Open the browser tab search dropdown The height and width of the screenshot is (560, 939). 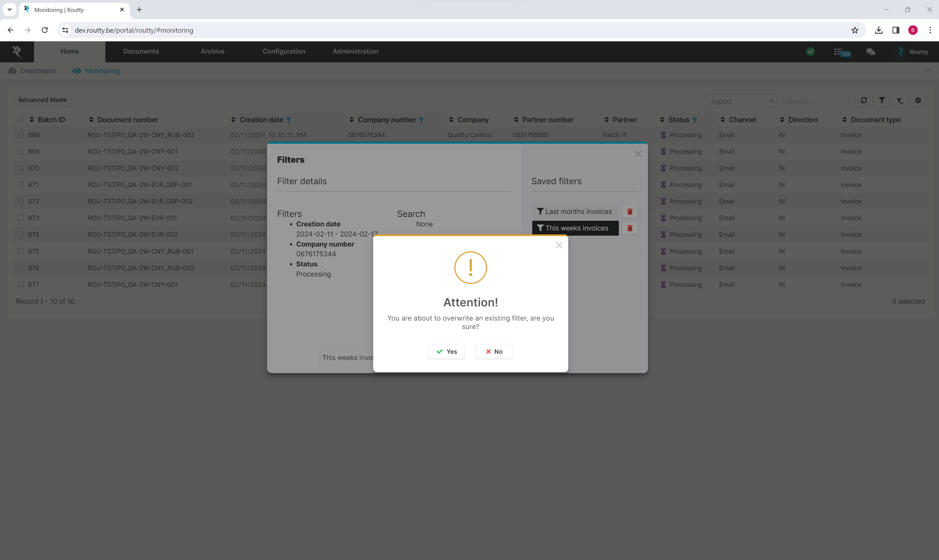[x=10, y=10]
